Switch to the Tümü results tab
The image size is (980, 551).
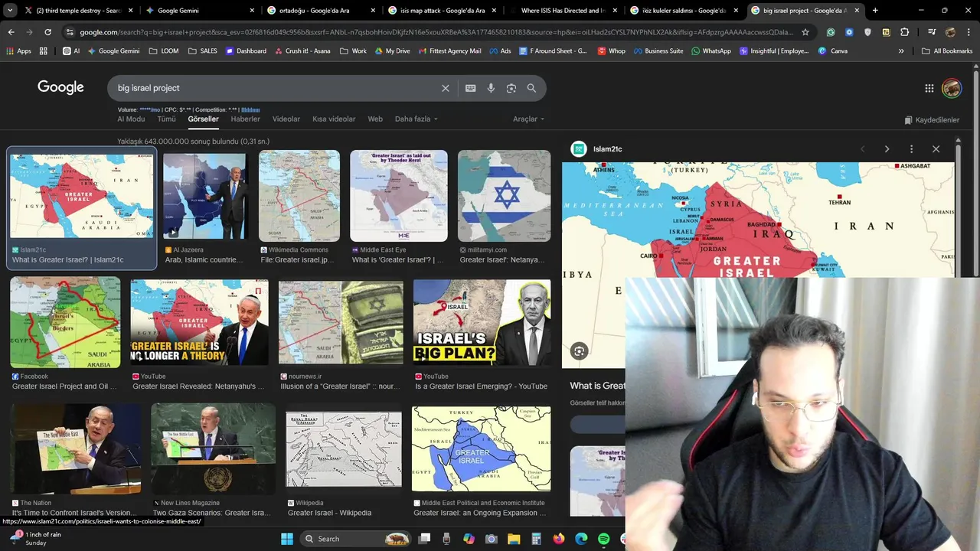coord(166,119)
